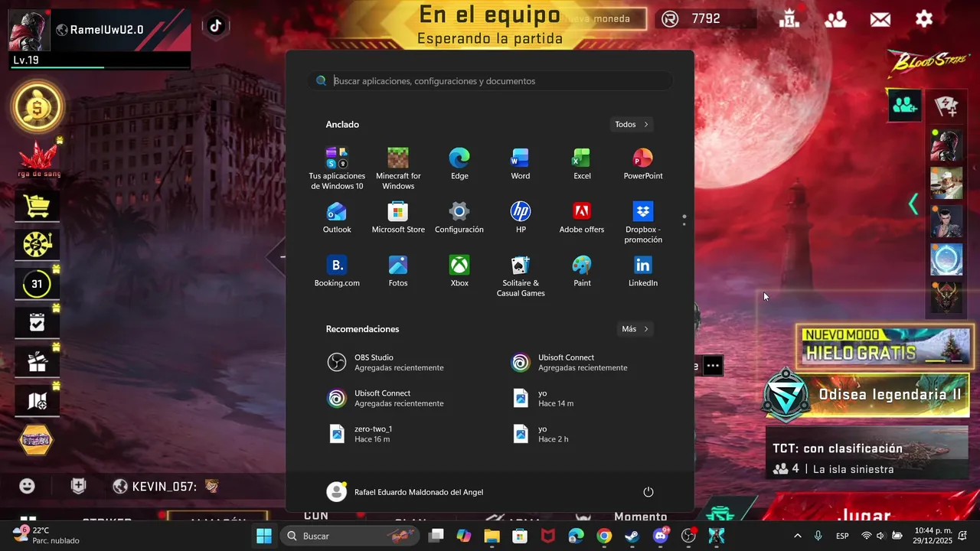Select the TCT: con clasificación mode card

[x=868, y=452]
